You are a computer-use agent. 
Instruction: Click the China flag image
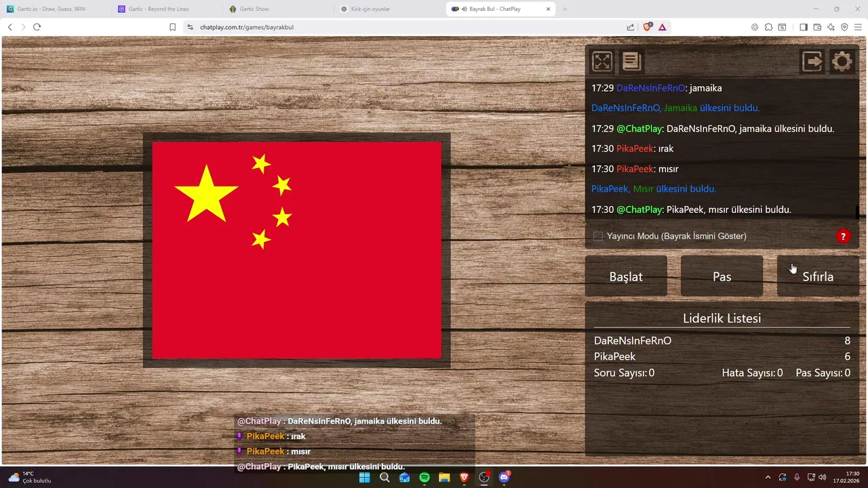tap(296, 249)
